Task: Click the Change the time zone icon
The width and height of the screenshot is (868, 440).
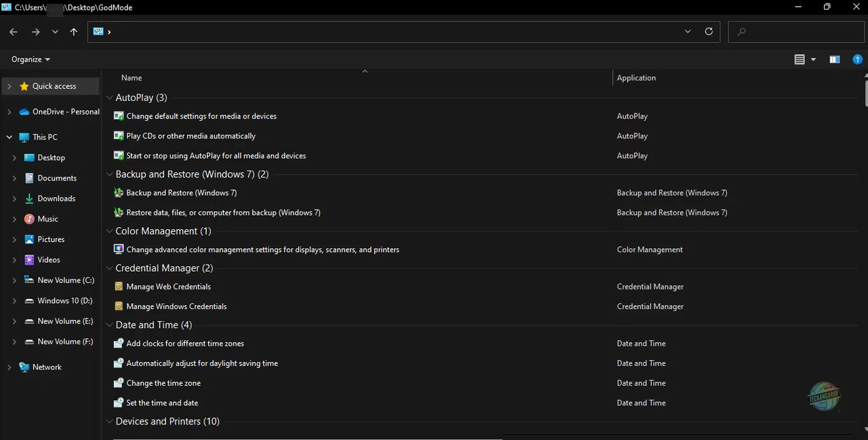Action: [x=119, y=383]
